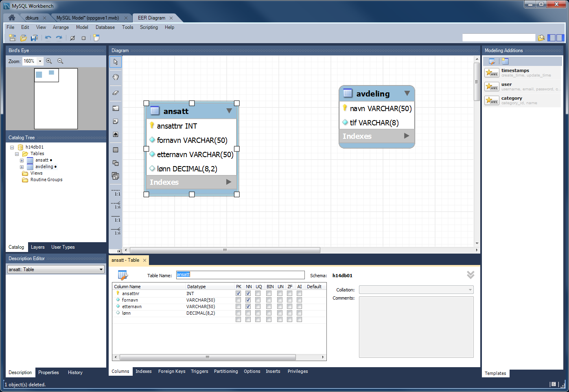This screenshot has width=569, height=392.
Task: Select 1:1 identifying relationship tool
Action: coord(116,218)
